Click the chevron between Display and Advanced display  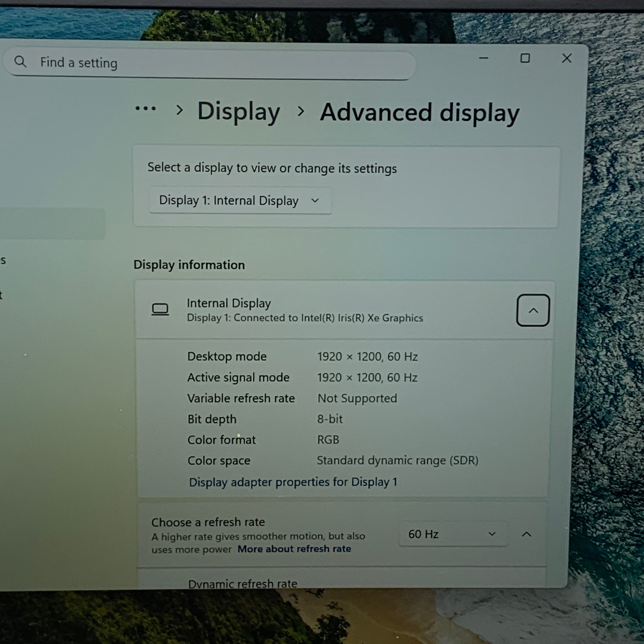click(x=301, y=111)
